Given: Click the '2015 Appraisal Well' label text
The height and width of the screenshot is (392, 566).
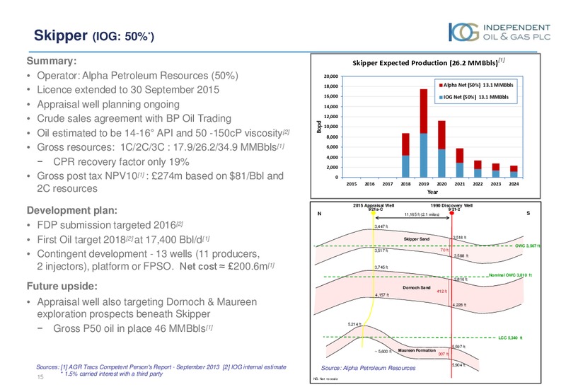Looking at the screenshot, I should 374,205.
